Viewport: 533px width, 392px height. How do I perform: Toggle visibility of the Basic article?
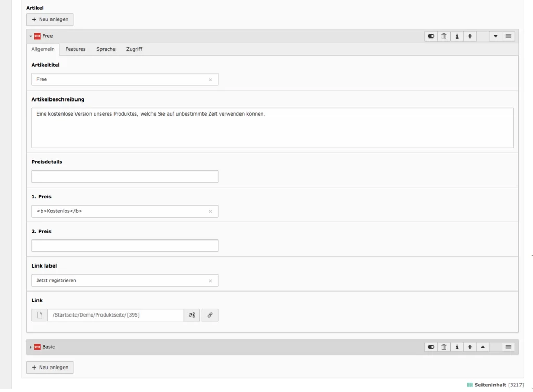430,347
